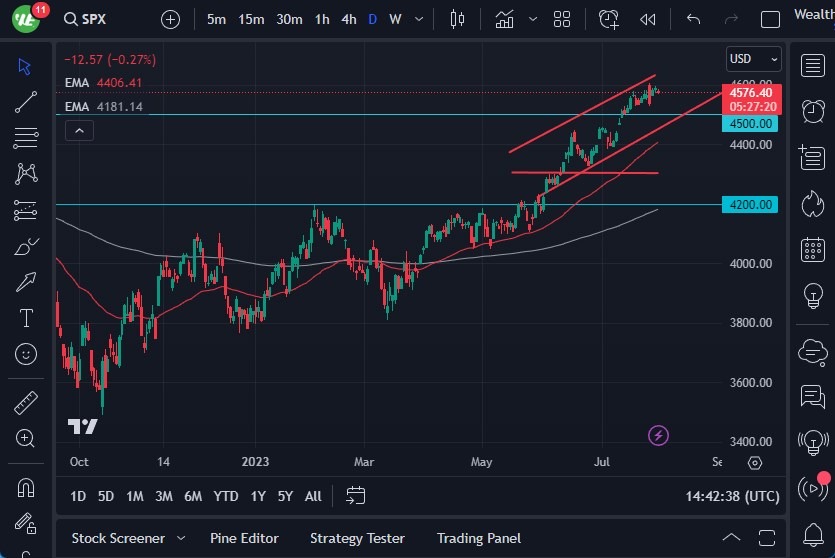This screenshot has height=558, width=835.
Task: Toggle the maximize panel button
Action: pos(769,538)
